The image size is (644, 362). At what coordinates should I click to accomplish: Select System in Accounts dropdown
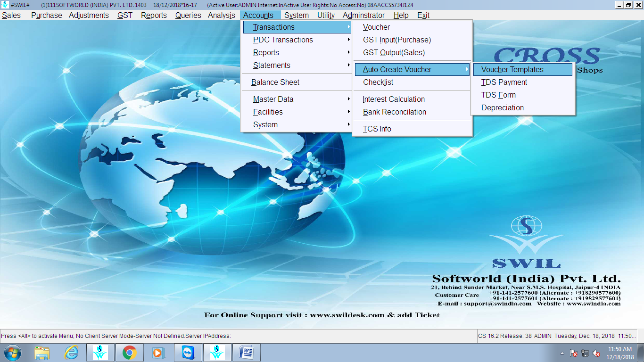297,125
